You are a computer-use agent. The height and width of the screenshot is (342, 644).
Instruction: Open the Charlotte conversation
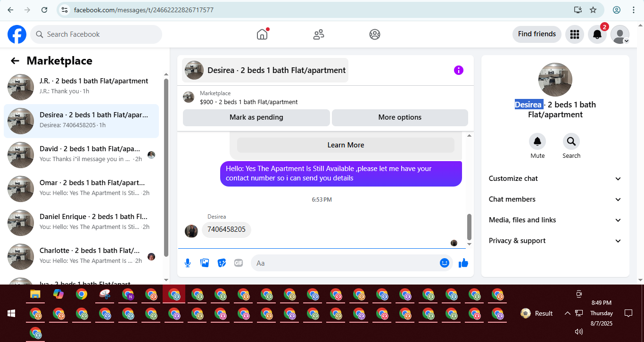(81, 257)
